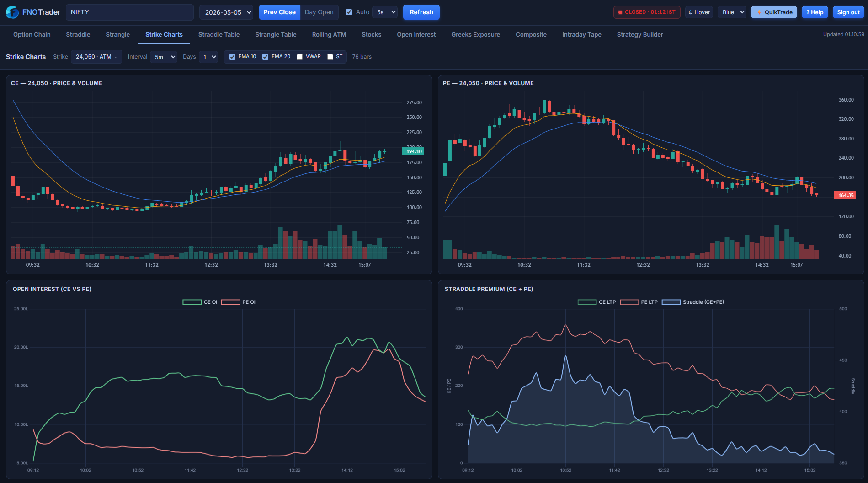This screenshot has height=483, width=868.
Task: Switch to the Option Chain tab
Action: pos(32,35)
